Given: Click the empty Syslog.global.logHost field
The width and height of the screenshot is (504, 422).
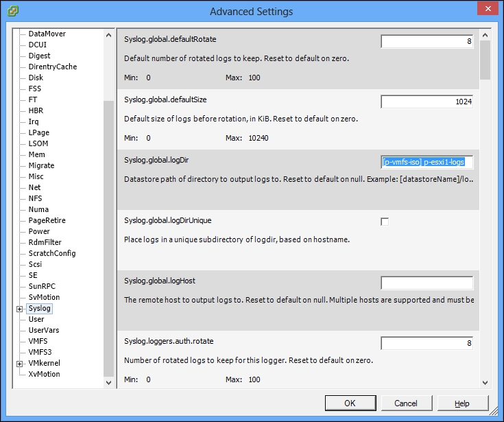Looking at the screenshot, I should [427, 283].
